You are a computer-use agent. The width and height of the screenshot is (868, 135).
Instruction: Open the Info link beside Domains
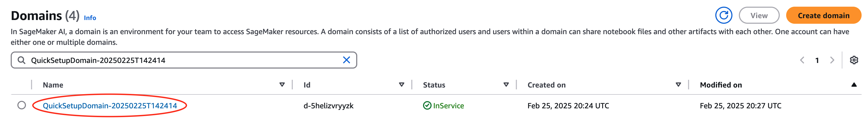click(90, 18)
